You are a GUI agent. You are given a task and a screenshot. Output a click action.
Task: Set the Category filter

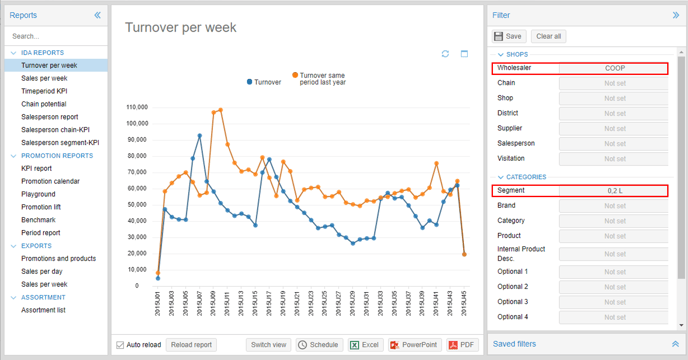point(613,221)
